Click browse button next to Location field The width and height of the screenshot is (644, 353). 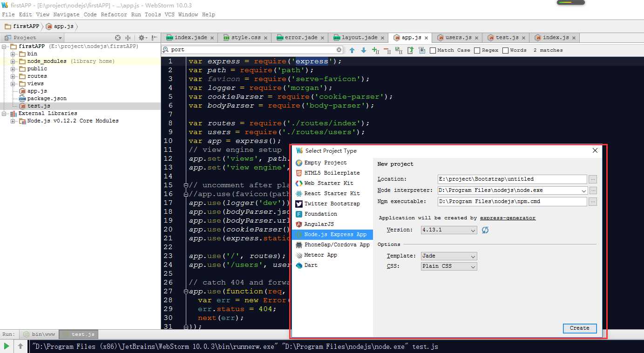(593, 179)
